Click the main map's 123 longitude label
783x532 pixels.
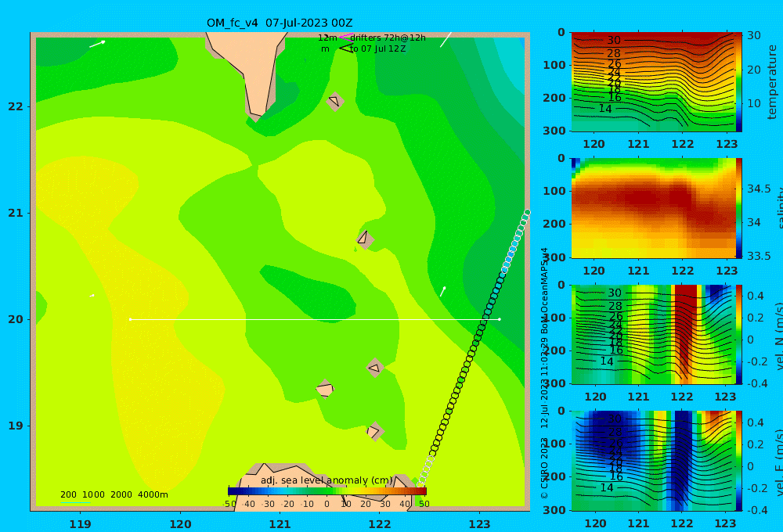[480, 524]
